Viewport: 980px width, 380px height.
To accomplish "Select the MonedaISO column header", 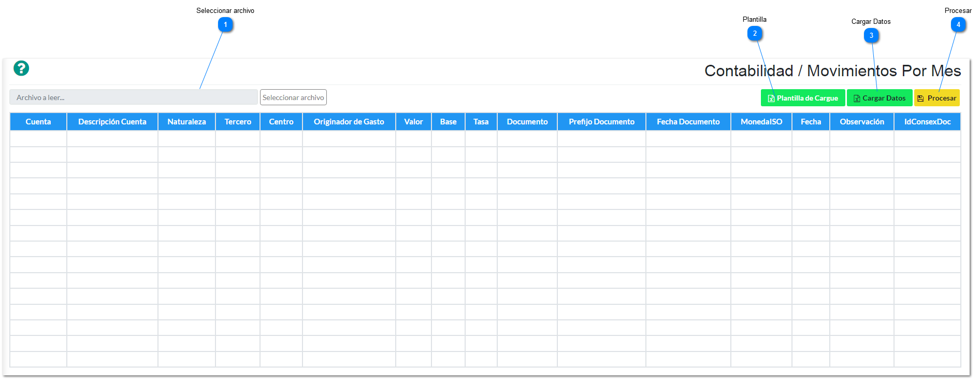I will 761,122.
